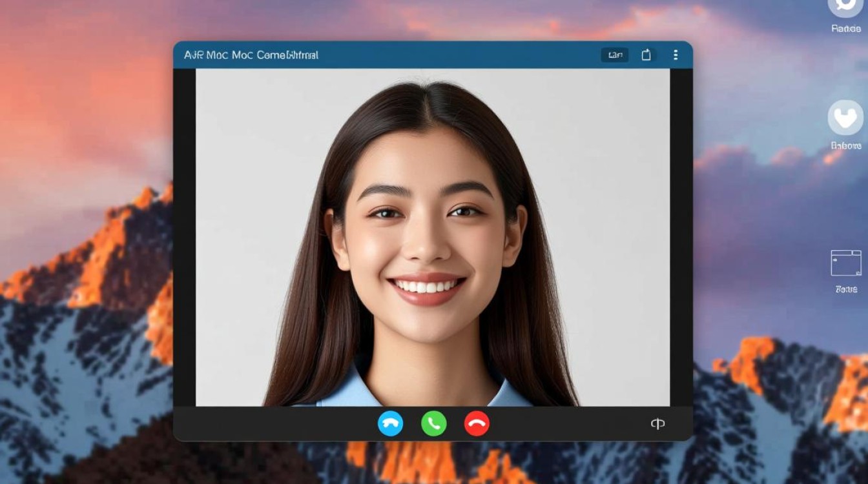
Task: Click the share icon in the title bar
Action: click(x=646, y=55)
